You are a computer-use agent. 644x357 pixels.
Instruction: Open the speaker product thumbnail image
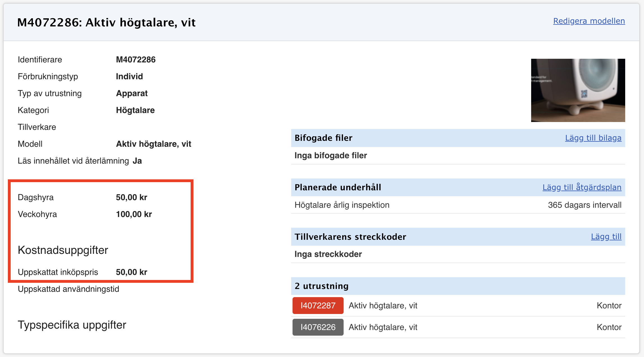[x=578, y=90]
